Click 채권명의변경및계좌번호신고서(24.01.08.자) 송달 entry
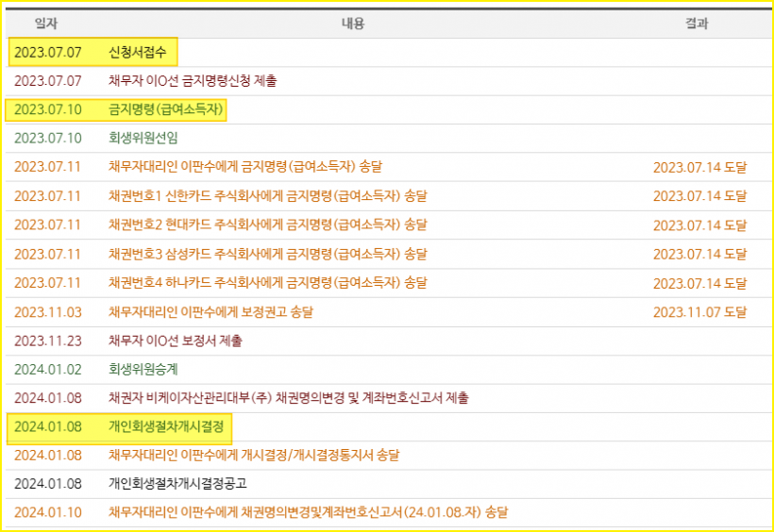The height and width of the screenshot is (532, 774). click(308, 512)
